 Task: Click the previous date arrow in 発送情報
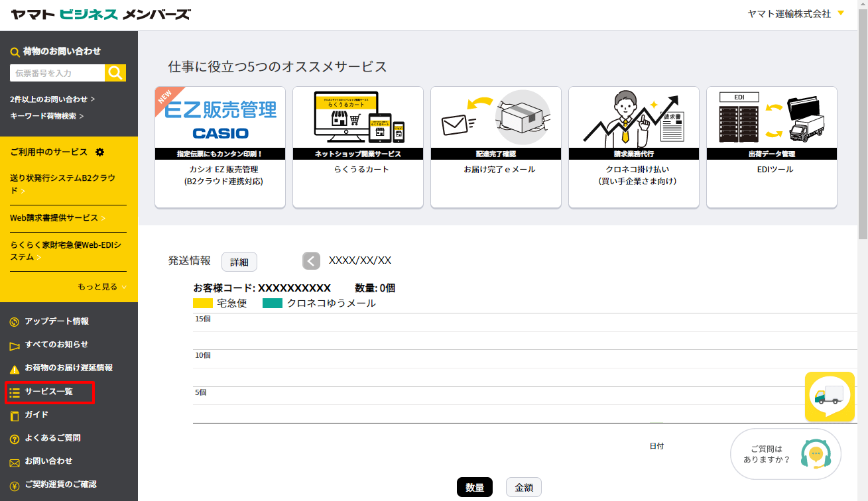[x=312, y=260]
